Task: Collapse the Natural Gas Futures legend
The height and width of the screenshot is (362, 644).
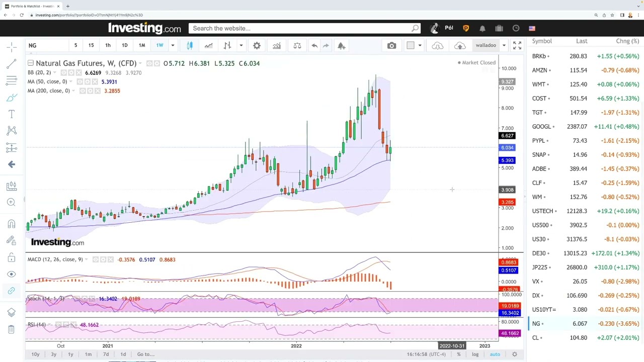Action: click(x=31, y=63)
